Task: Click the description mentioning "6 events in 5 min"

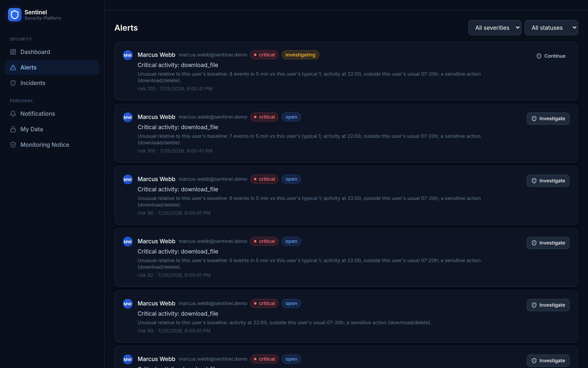Action: [309, 202]
